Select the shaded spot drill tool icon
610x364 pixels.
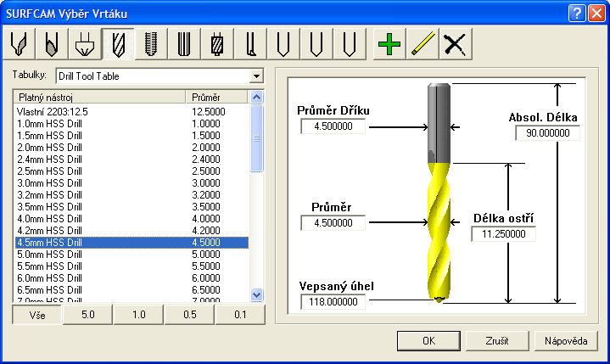point(52,44)
